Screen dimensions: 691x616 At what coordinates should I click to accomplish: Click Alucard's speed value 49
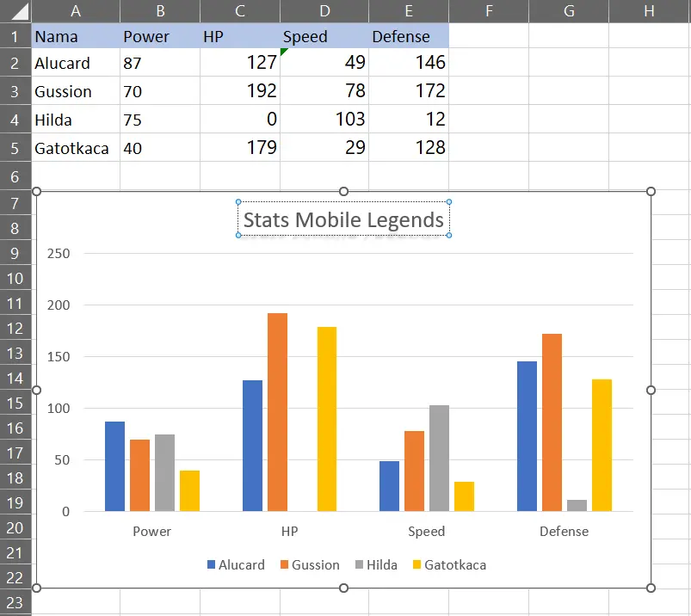click(x=324, y=63)
